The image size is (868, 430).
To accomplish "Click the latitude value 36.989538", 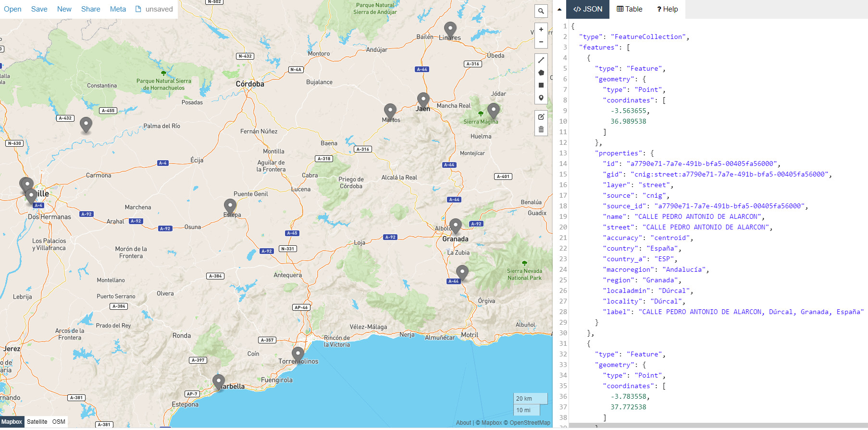I will pos(628,121).
